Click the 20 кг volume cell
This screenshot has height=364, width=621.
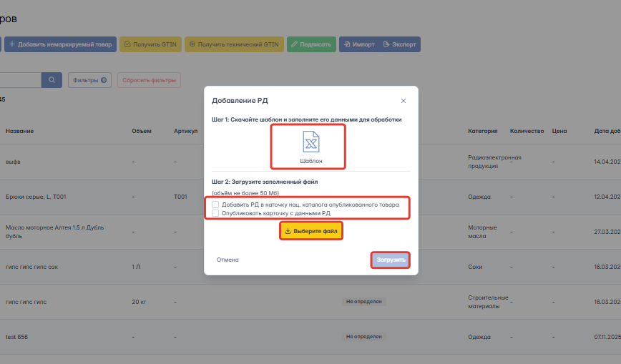[x=139, y=302]
